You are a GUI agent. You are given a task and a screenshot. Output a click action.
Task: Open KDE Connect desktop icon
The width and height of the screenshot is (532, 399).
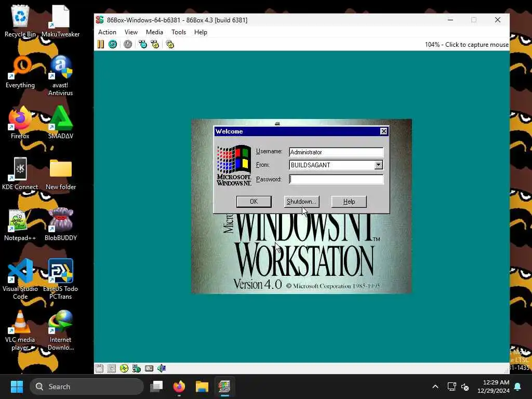20,174
